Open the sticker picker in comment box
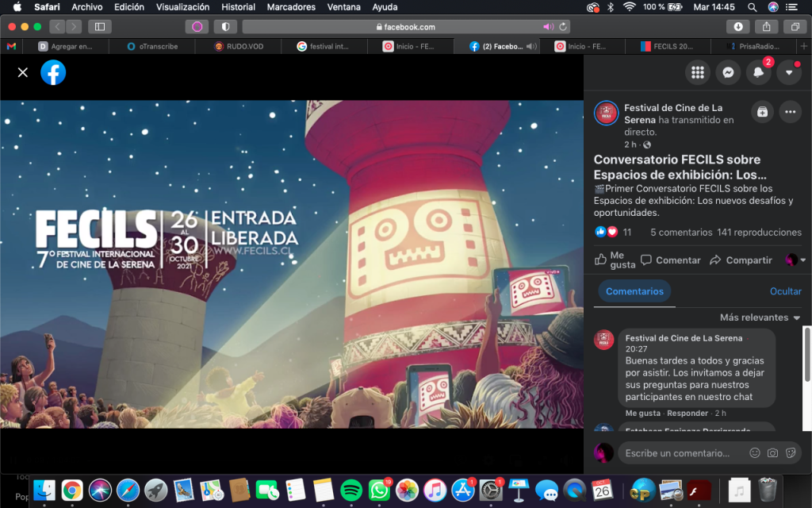The width and height of the screenshot is (812, 508). click(x=791, y=453)
